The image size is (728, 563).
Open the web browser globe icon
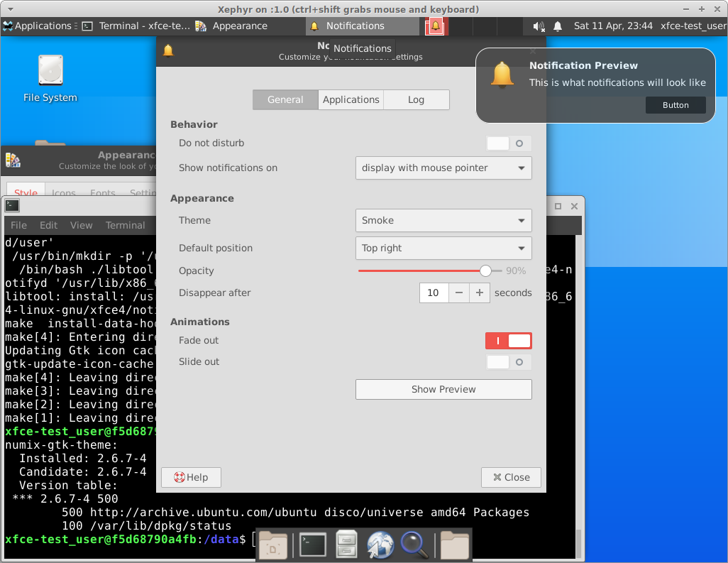coord(380,545)
